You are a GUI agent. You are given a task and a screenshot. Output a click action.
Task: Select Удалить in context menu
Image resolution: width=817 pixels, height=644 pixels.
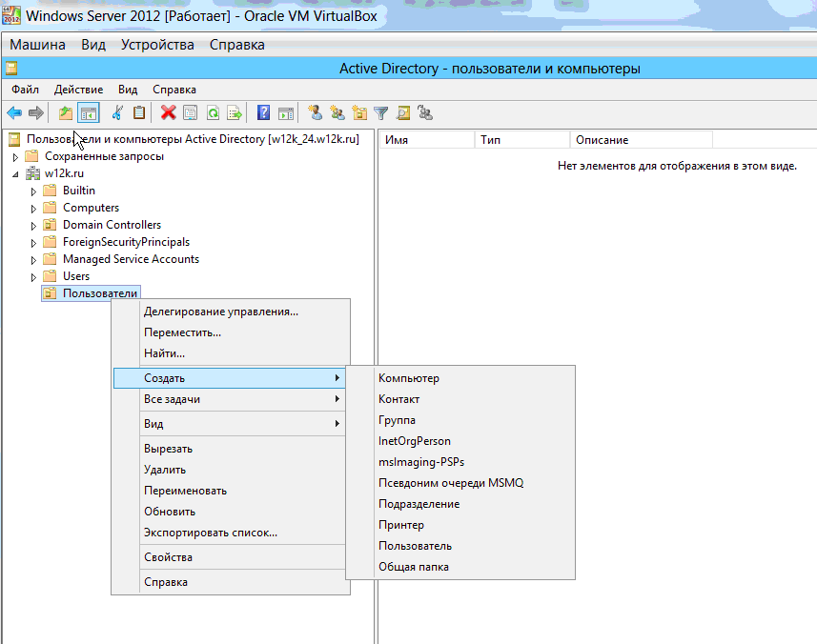229,469
